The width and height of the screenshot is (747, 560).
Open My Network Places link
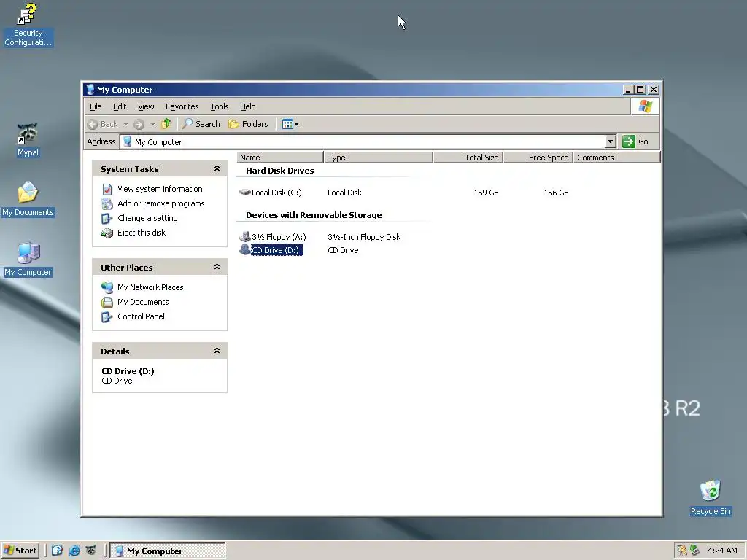tap(150, 287)
